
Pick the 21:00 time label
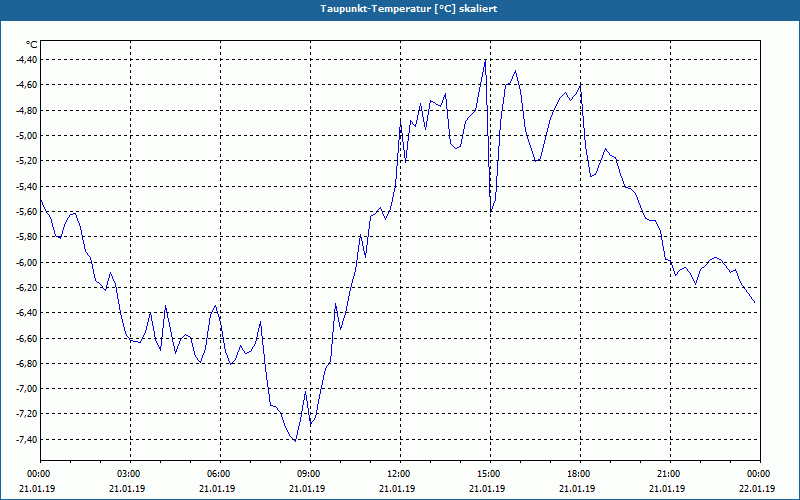tap(670, 474)
